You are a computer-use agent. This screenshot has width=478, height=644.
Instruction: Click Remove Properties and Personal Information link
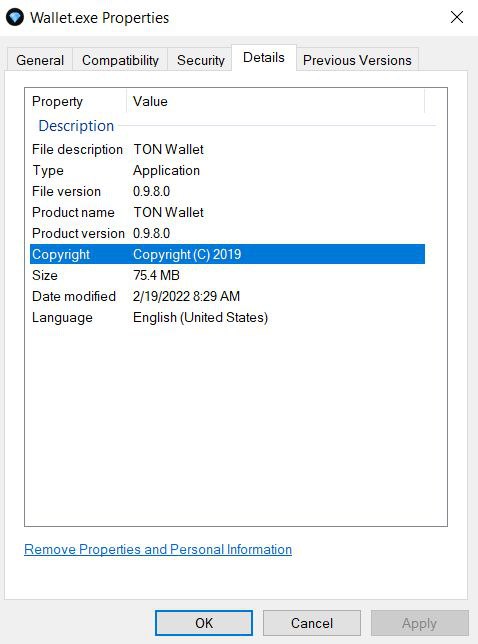pyautogui.click(x=158, y=549)
